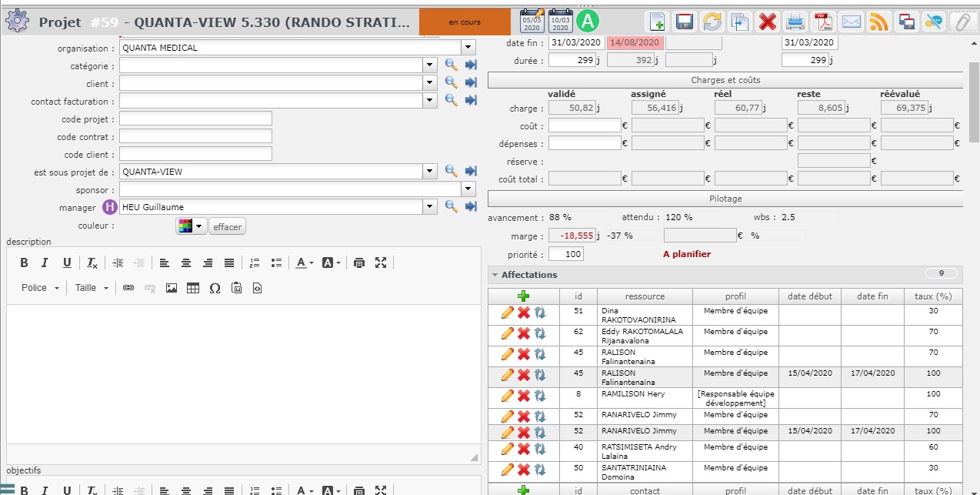
Task: Export the project to PDF
Action: point(823,22)
